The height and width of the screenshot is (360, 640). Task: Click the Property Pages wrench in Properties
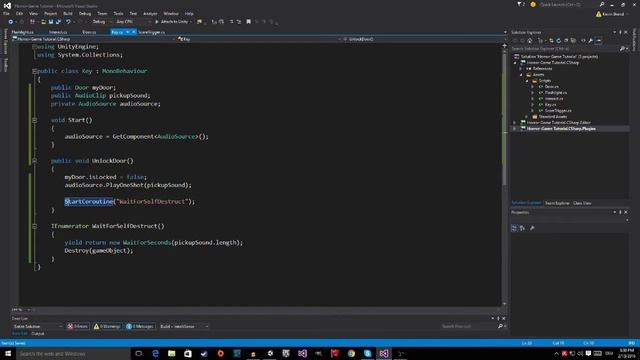click(532, 228)
